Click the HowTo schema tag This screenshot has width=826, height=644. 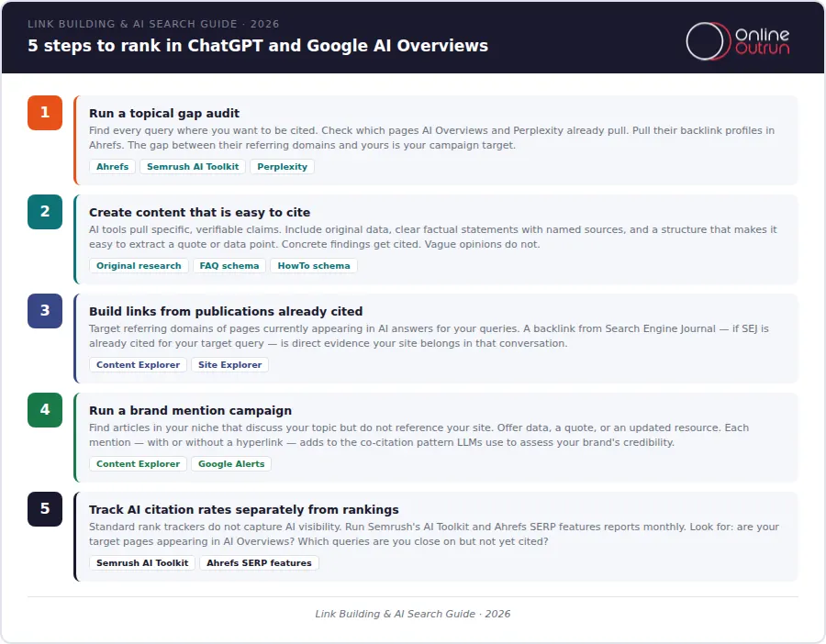[x=313, y=266]
